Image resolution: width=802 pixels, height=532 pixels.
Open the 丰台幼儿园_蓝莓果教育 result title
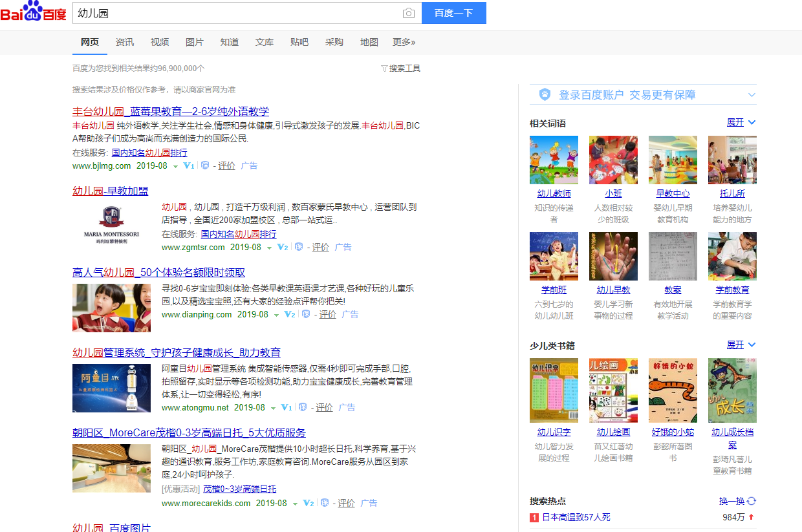click(x=171, y=111)
